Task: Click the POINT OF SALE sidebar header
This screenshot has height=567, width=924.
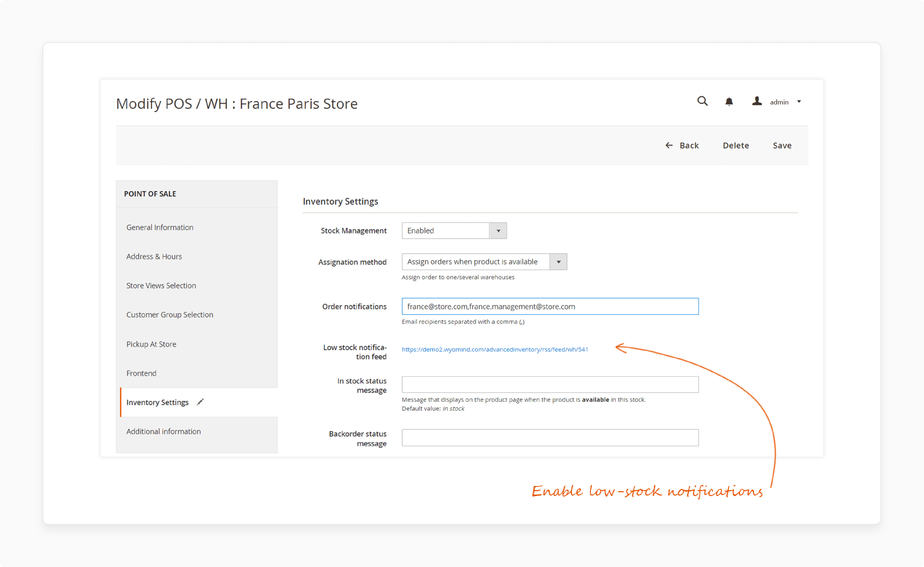Action: click(x=150, y=194)
